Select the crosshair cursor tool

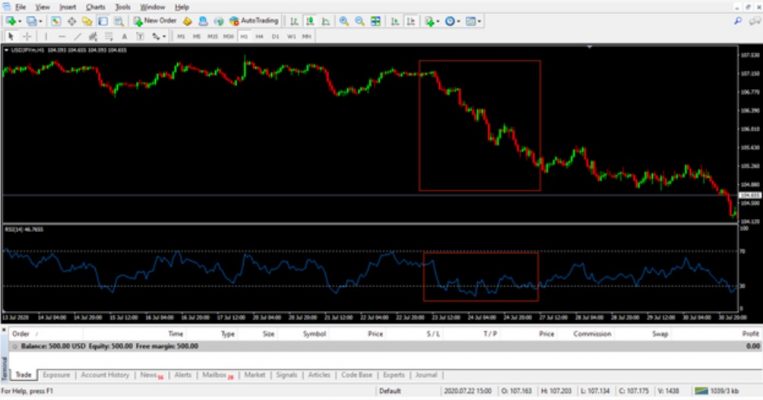(x=25, y=36)
